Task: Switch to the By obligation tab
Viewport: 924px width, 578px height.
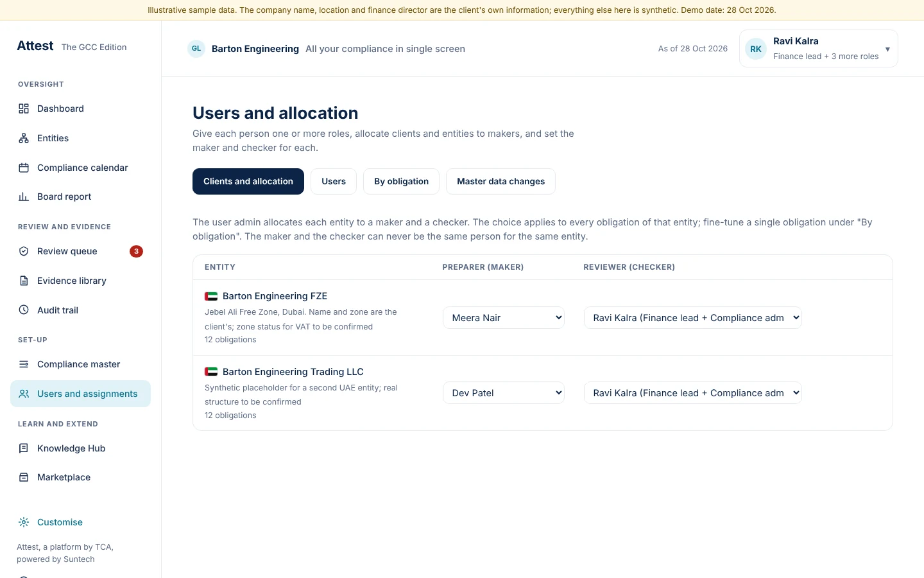Action: click(402, 181)
